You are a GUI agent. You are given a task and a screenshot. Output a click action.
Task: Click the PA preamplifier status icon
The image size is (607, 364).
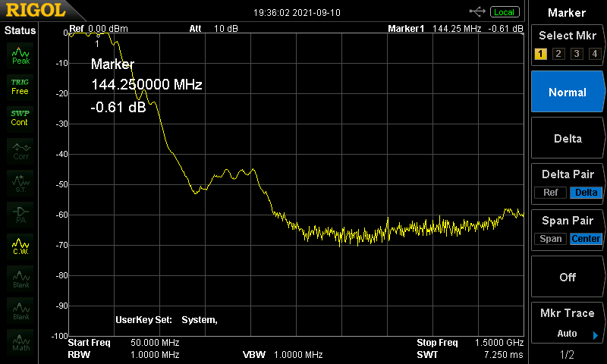pyautogui.click(x=20, y=213)
